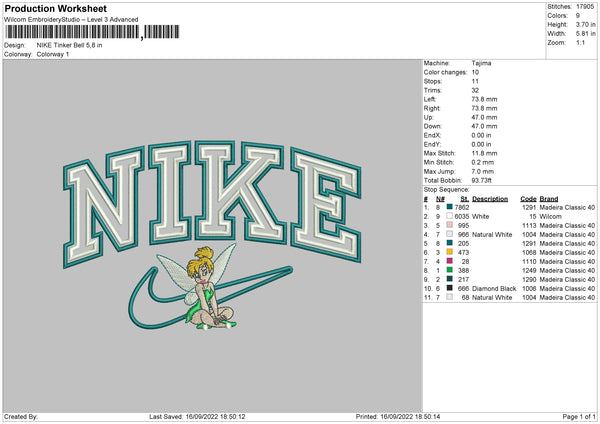Click the Description column header
This screenshot has width=600, height=424.
click(x=490, y=199)
